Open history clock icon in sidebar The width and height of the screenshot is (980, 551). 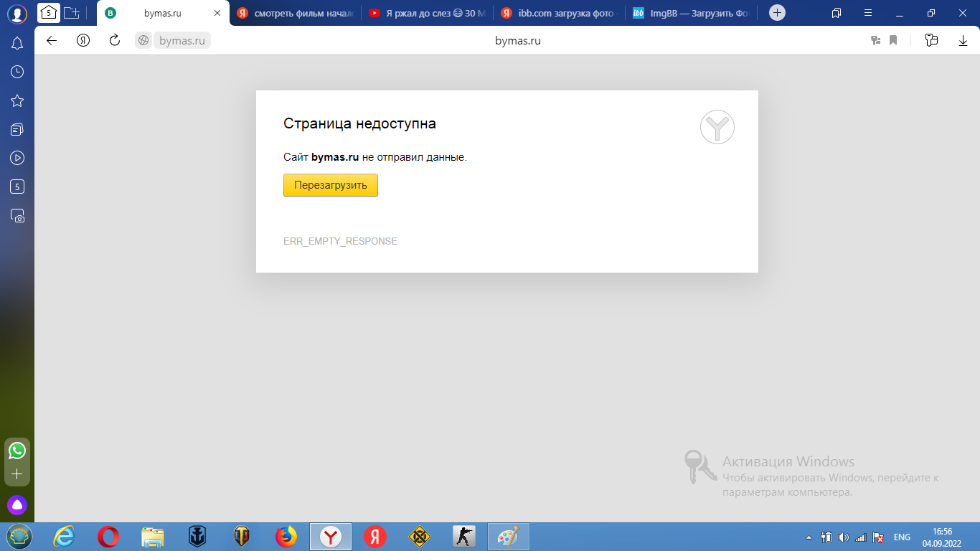(17, 72)
